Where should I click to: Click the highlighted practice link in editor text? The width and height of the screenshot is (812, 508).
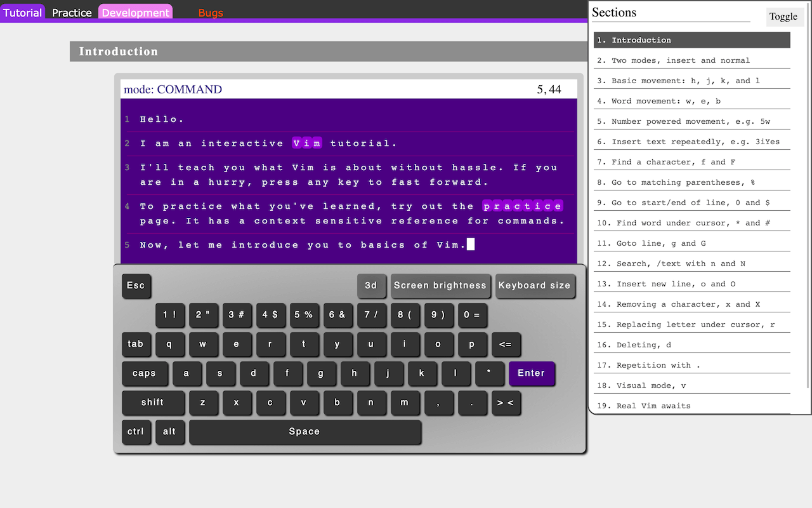point(522,206)
